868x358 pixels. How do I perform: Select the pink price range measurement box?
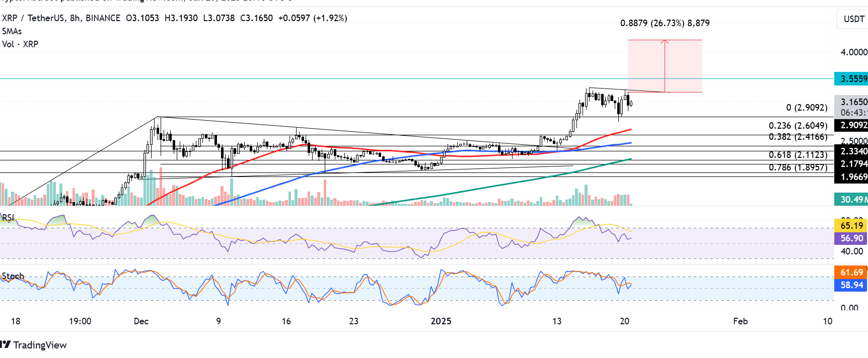pyautogui.click(x=665, y=66)
